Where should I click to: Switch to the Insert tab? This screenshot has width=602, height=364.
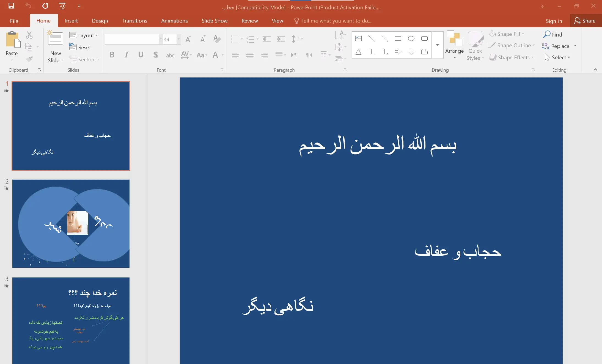pos(71,21)
